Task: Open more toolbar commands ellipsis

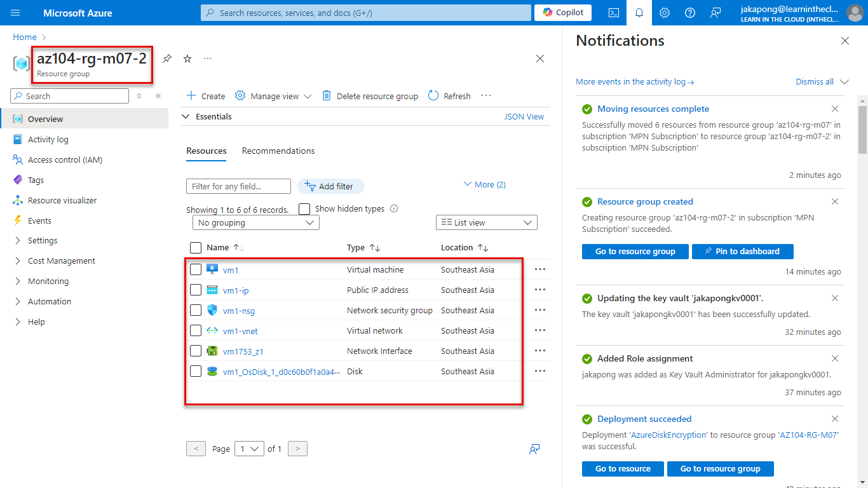Action: (486, 96)
